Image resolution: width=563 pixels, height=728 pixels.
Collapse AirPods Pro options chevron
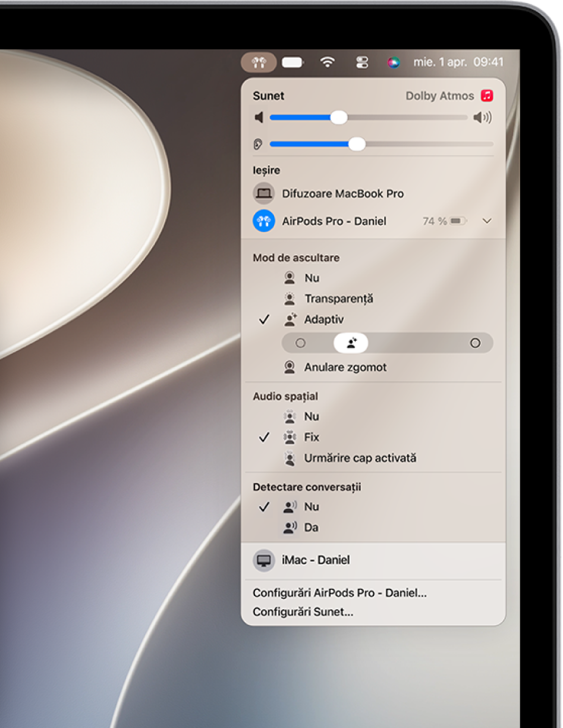(487, 221)
